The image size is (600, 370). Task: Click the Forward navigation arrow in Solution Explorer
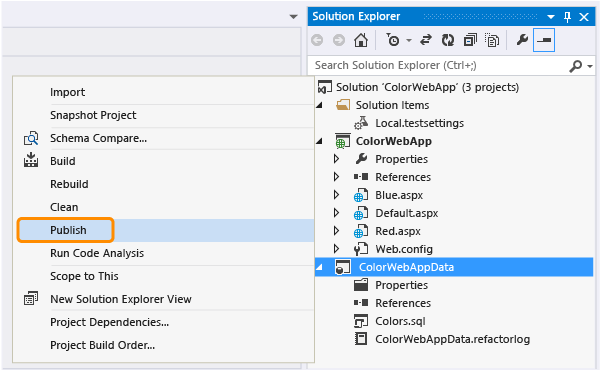pos(339,40)
